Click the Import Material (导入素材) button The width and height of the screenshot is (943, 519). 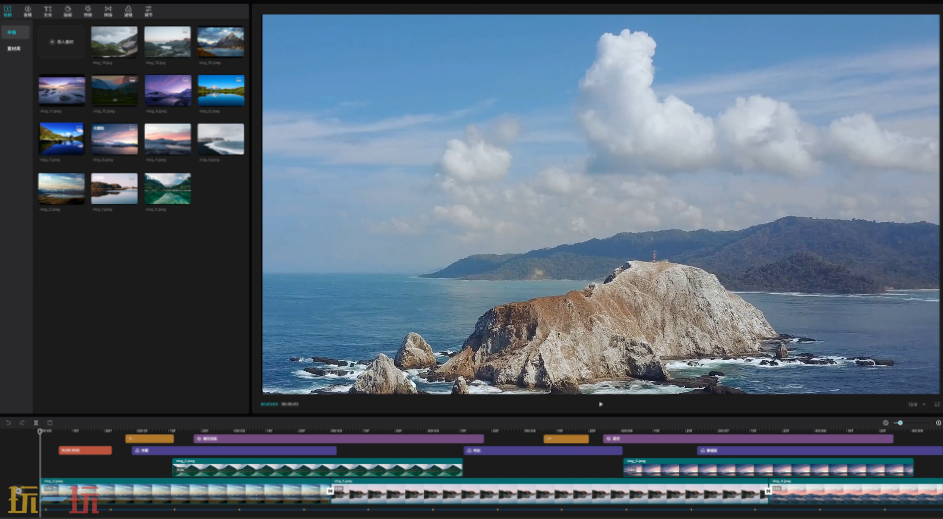[x=61, y=42]
